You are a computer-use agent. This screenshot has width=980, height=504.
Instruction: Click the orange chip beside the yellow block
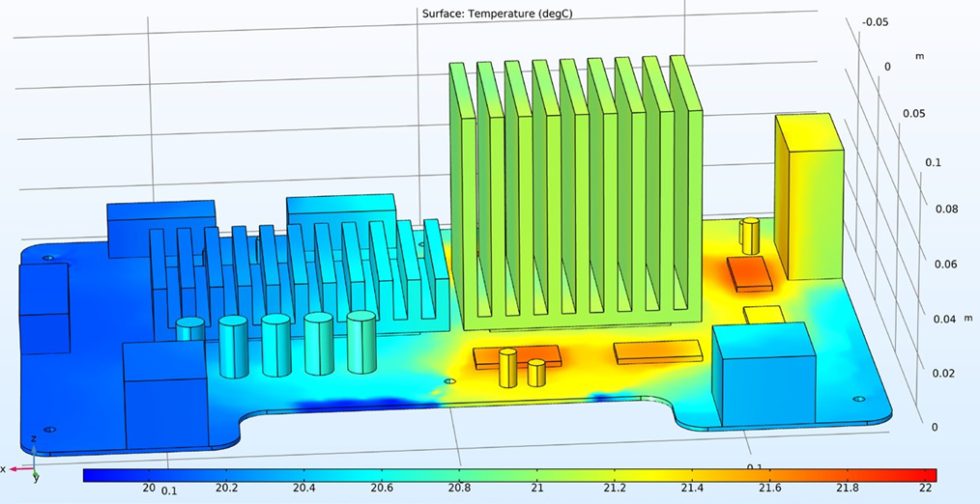(x=750, y=274)
